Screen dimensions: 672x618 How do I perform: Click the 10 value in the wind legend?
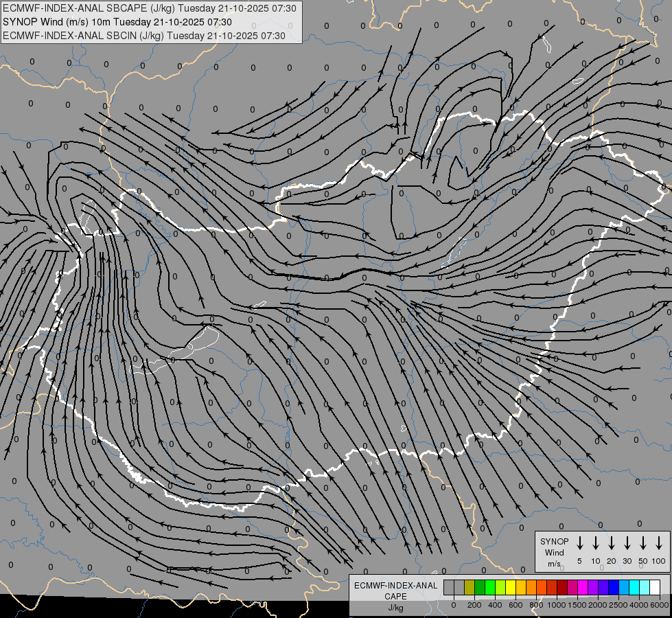coord(596,561)
